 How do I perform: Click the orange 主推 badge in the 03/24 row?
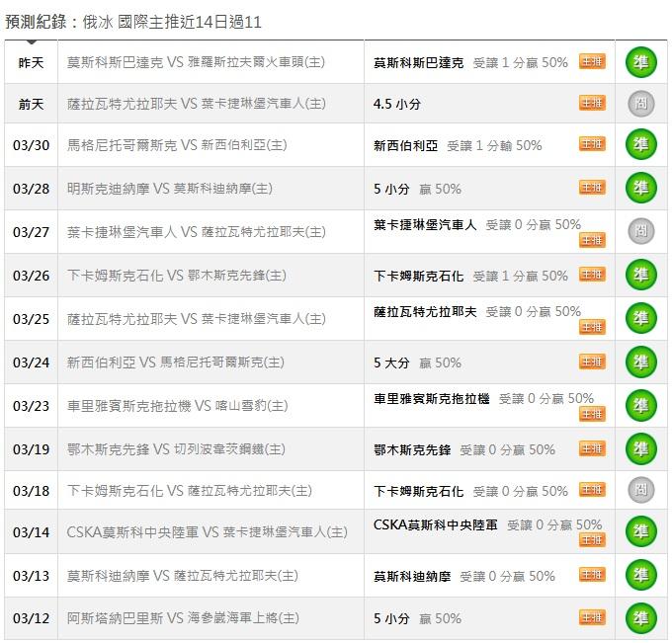click(592, 362)
